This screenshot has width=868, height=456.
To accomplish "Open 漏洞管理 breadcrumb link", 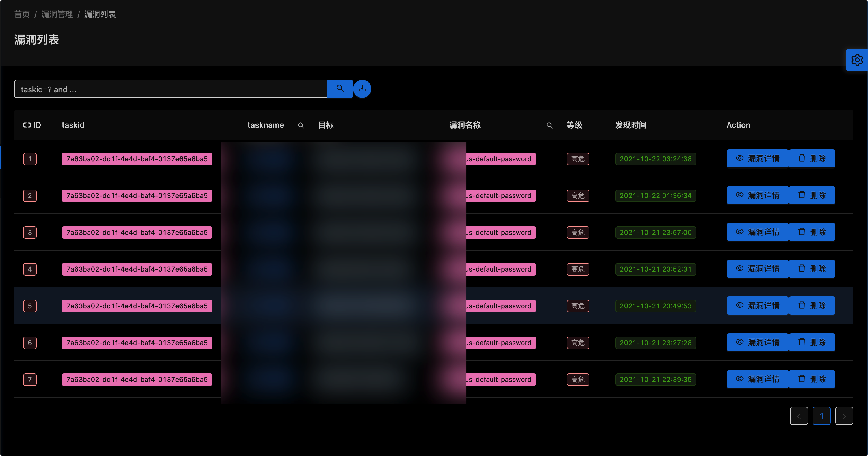I will (57, 14).
